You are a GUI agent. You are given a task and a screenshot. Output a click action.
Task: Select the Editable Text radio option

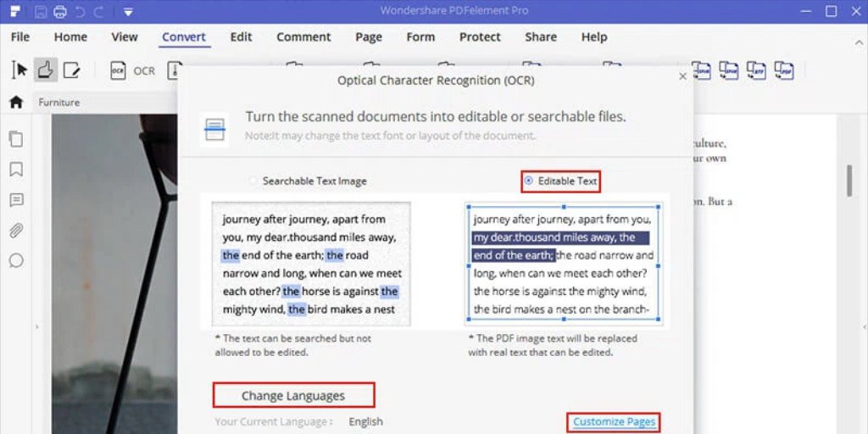point(529,181)
